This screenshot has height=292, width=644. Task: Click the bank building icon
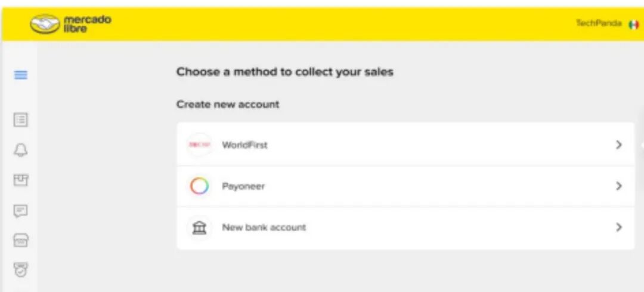[x=199, y=228]
